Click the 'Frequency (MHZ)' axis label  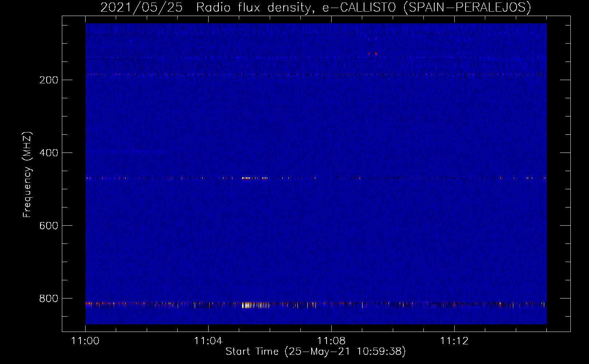(27, 175)
